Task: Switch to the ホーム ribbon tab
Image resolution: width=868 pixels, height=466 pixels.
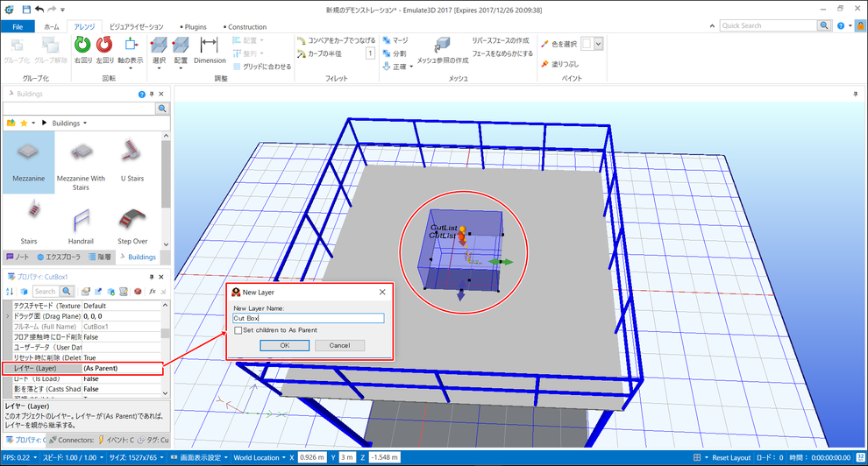Action: pyautogui.click(x=52, y=26)
